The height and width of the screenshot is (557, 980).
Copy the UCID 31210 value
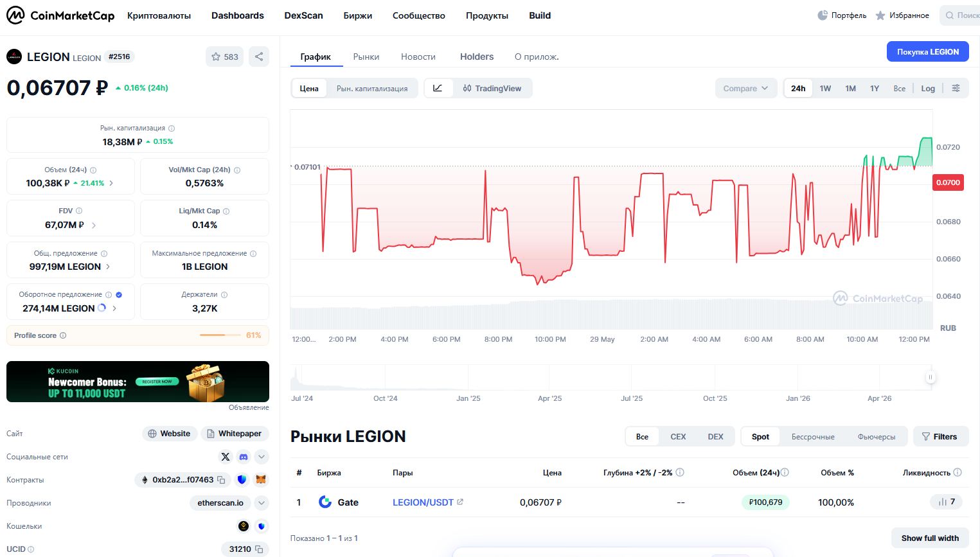pos(259,549)
